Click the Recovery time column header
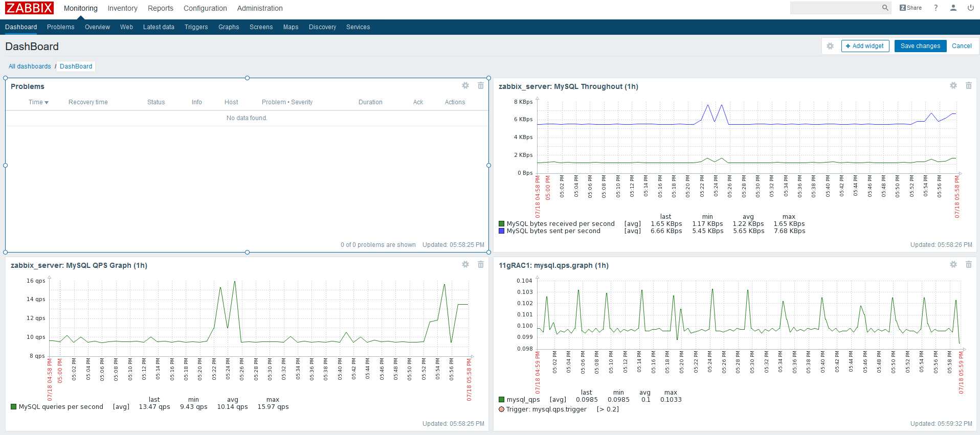The image size is (980, 435). 88,102
